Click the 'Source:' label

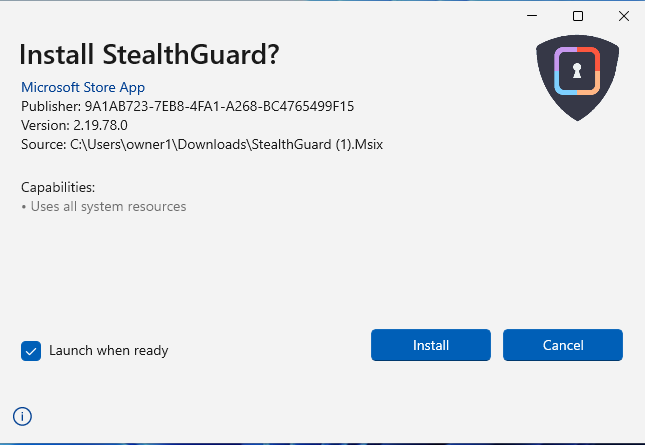[43, 144]
